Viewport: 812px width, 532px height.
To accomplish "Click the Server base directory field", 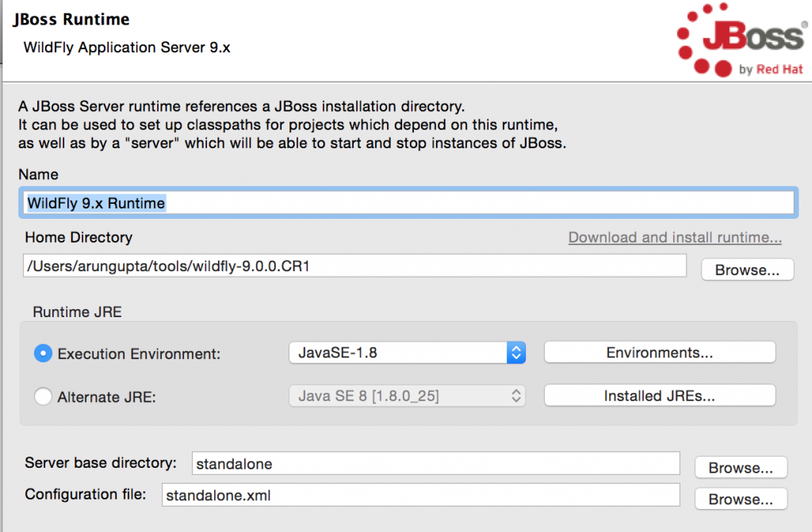I will 435,463.
